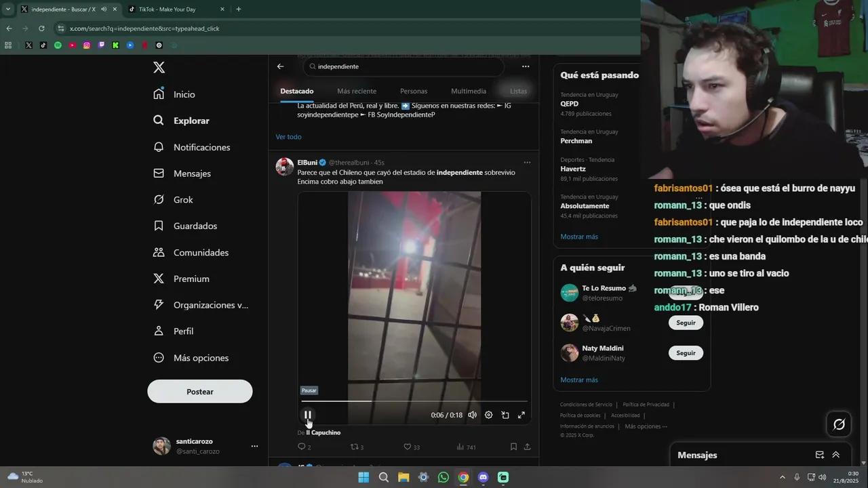Screen dimensions: 868x488
Task: Mute the video sound
Action: (x=472, y=415)
